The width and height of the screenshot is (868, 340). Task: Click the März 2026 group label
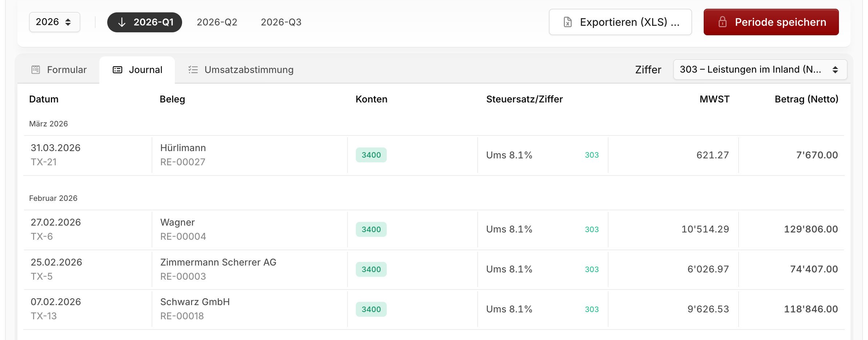(x=48, y=124)
